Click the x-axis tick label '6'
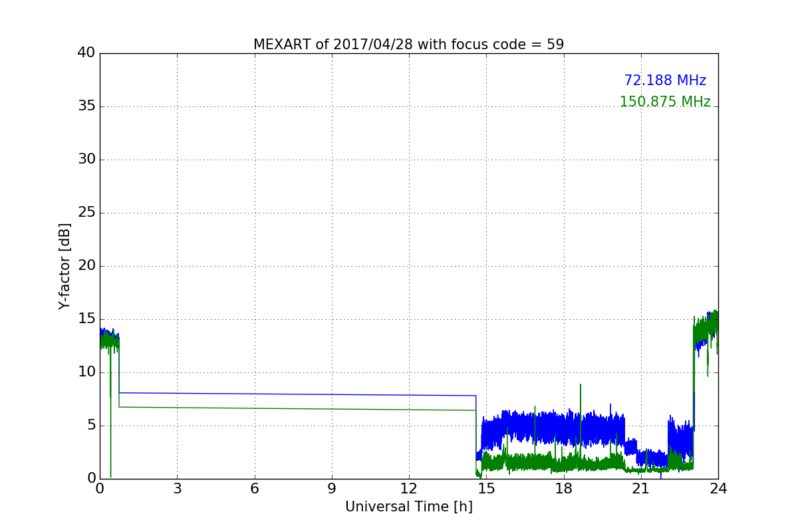The image size is (798, 532). pos(254,489)
